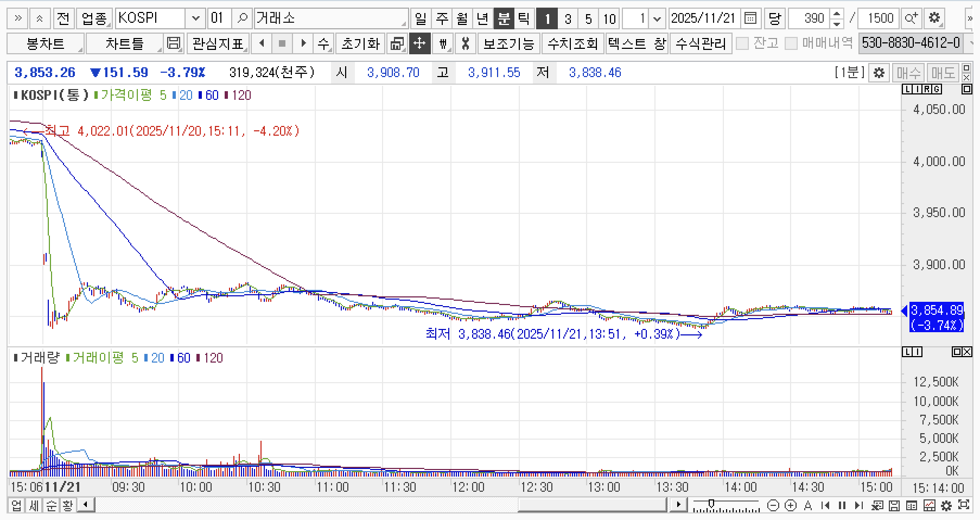This screenshot has width=980, height=520.
Task: Expand the 차트틀 menu
Action: pos(125,43)
